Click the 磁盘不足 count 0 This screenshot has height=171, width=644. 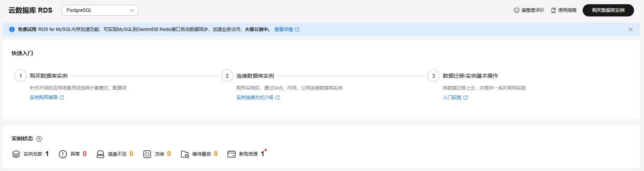tap(131, 154)
